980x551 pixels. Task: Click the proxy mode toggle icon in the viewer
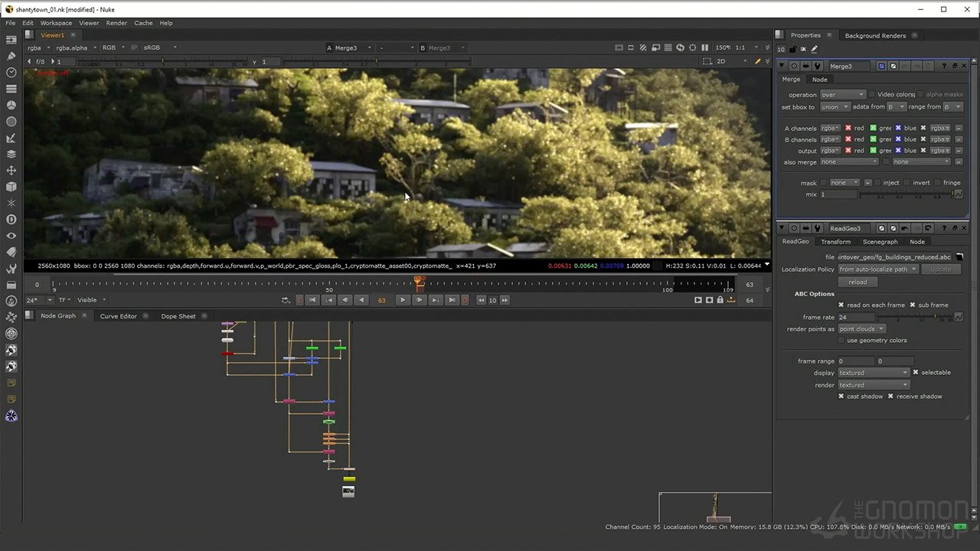643,47
